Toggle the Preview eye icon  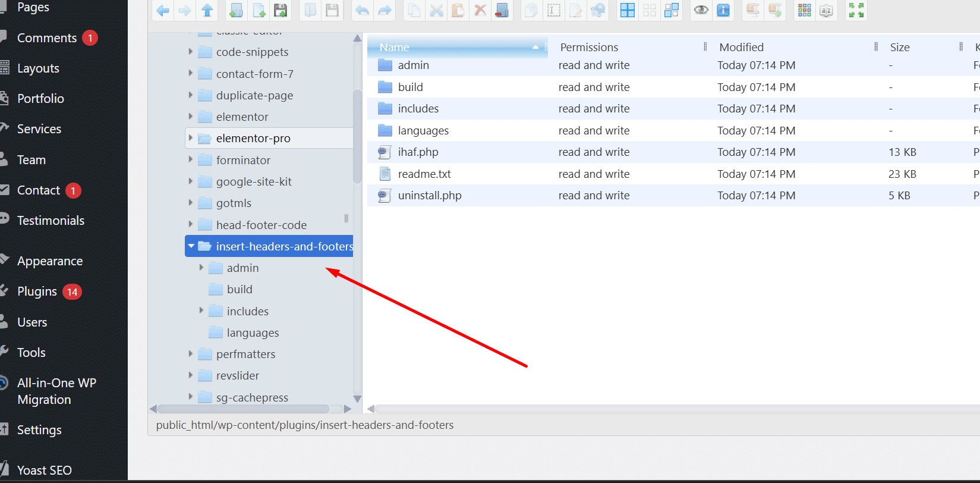click(701, 10)
